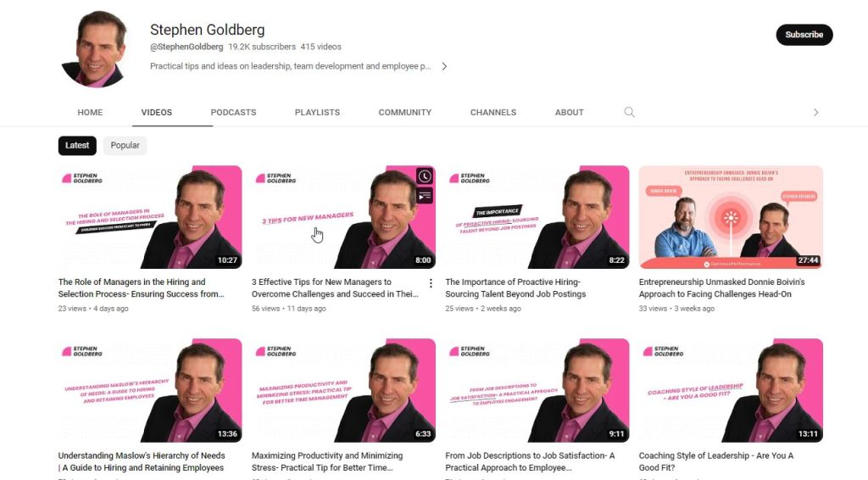
Task: Click Job Satisfaction thumbnail (9:11)
Action: [x=537, y=390]
